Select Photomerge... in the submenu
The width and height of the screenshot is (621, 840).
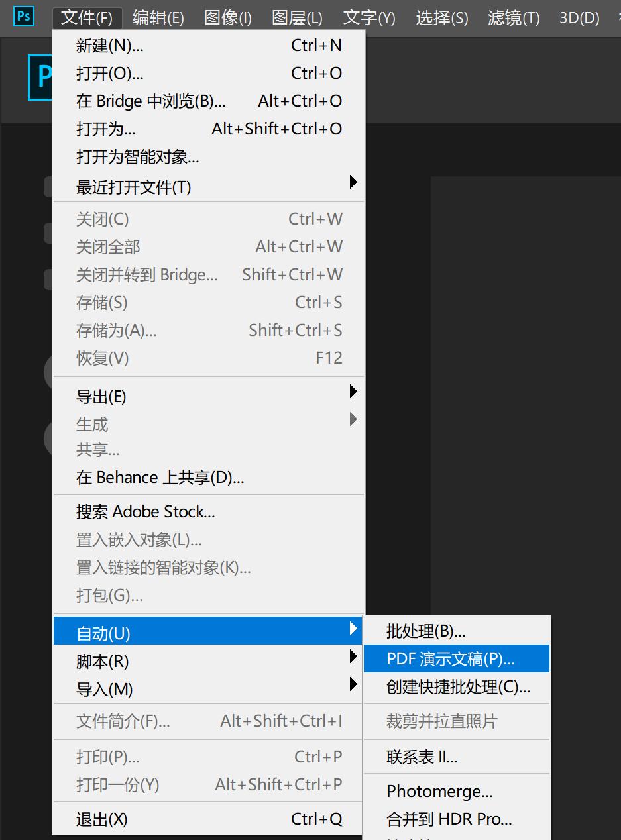[x=457, y=792]
